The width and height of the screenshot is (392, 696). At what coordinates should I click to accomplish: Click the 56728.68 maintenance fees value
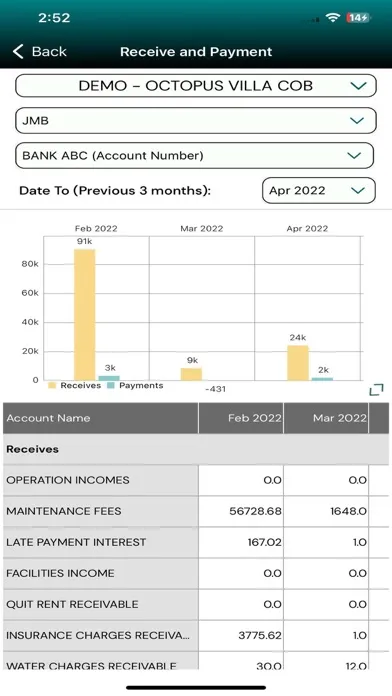coord(255,511)
